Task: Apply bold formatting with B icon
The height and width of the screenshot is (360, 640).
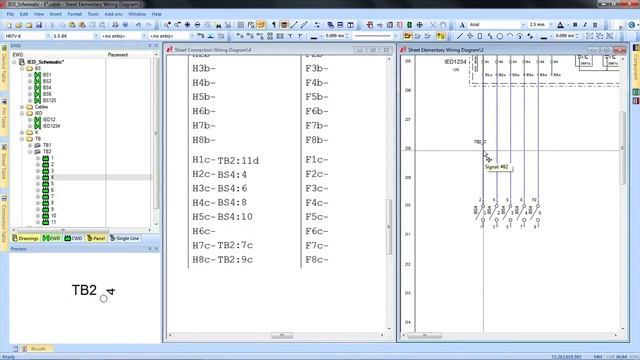Action: point(575,25)
